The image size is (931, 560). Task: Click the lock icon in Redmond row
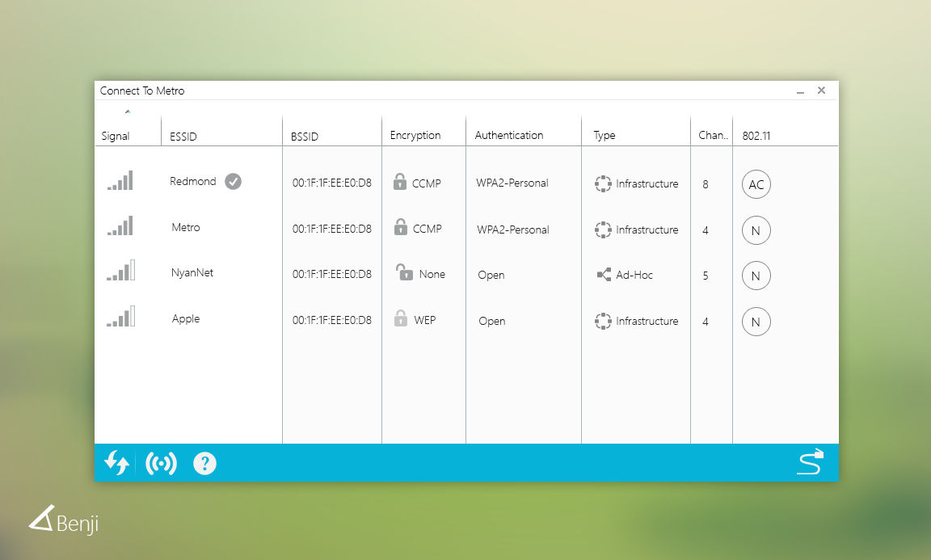coord(400,181)
